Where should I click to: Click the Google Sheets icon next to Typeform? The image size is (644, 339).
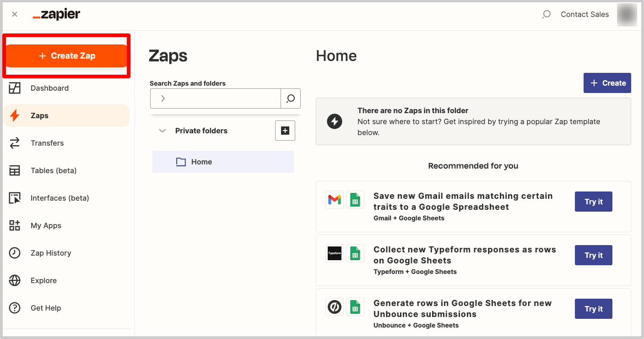355,253
